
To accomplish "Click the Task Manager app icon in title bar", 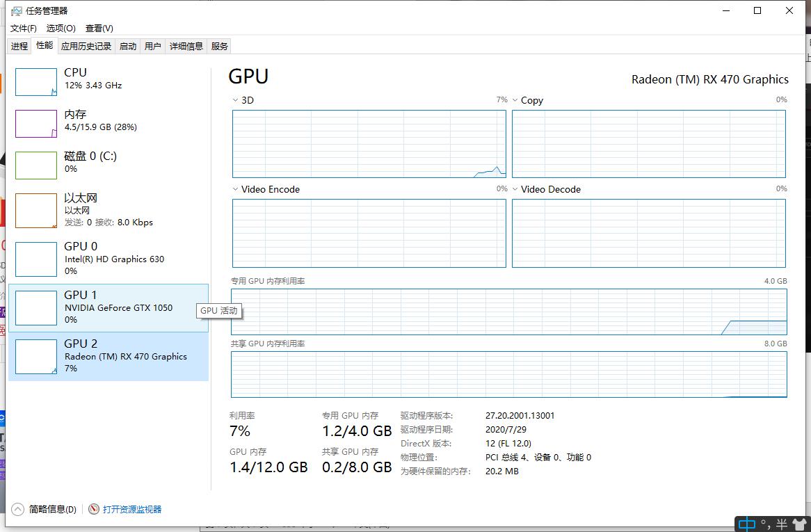I will click(x=17, y=11).
